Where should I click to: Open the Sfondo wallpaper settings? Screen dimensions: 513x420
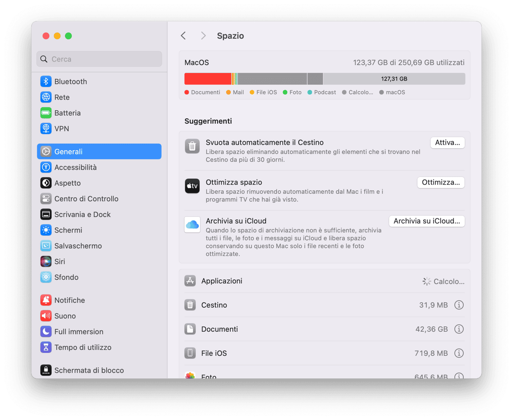click(66, 277)
